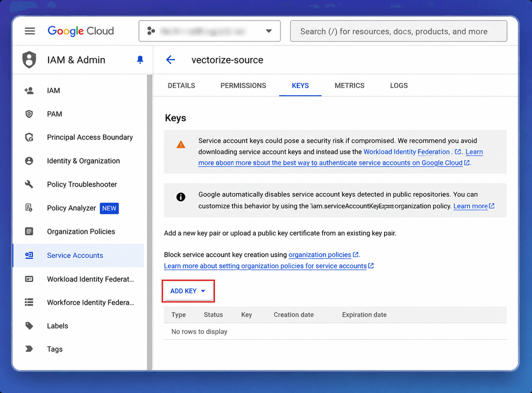This screenshot has height=393, width=532.
Task: Click the Workforce Identity Federation icon
Action: [29, 302]
